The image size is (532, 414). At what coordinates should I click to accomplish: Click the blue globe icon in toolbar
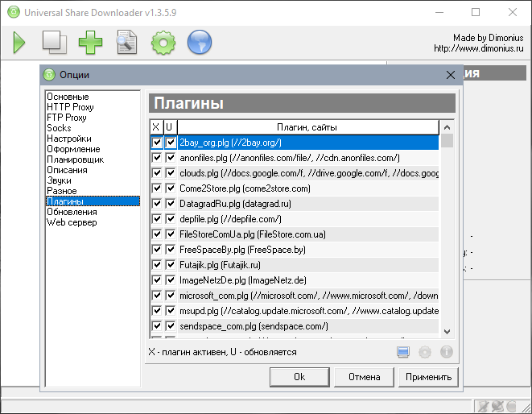200,42
